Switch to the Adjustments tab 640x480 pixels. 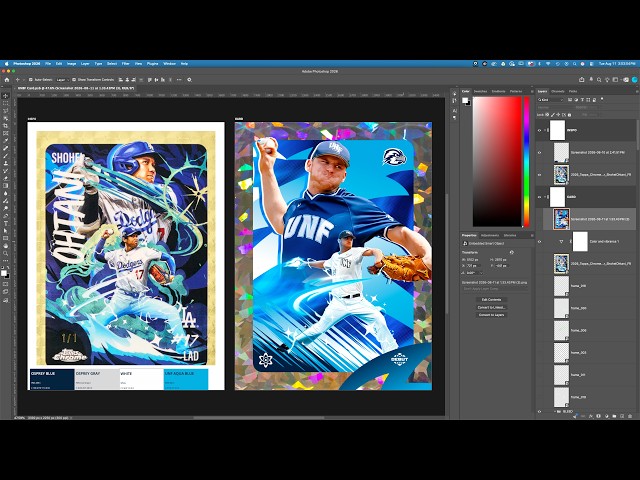pyautogui.click(x=489, y=236)
